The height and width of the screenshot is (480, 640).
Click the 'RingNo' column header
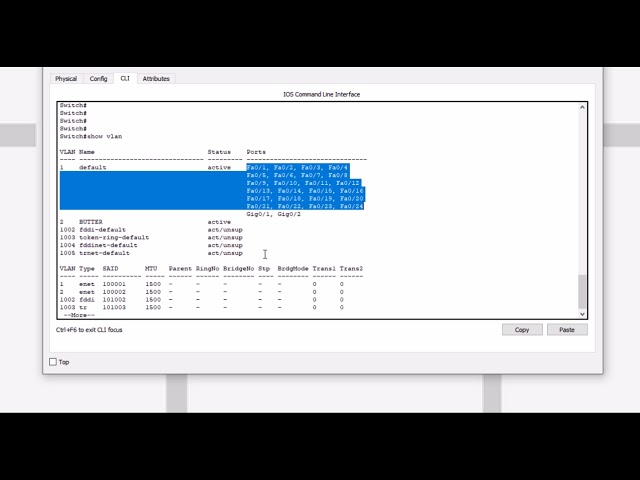tap(207, 269)
